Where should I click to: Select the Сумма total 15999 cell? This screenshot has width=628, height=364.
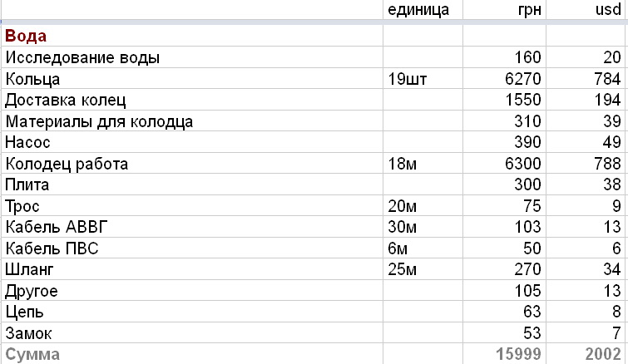(504, 354)
